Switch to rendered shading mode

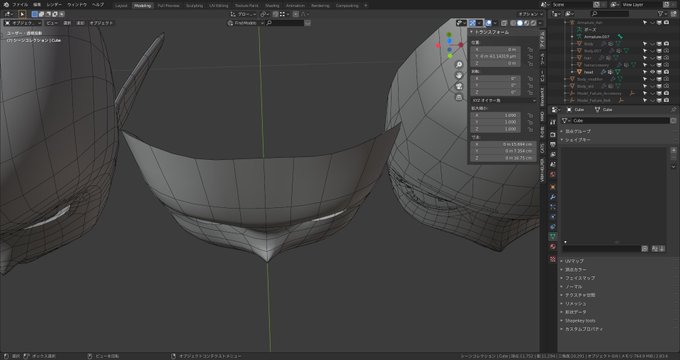[532, 23]
